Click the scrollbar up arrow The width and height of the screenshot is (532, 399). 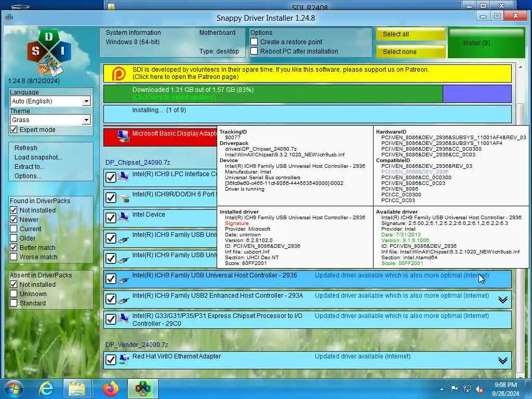point(521,67)
